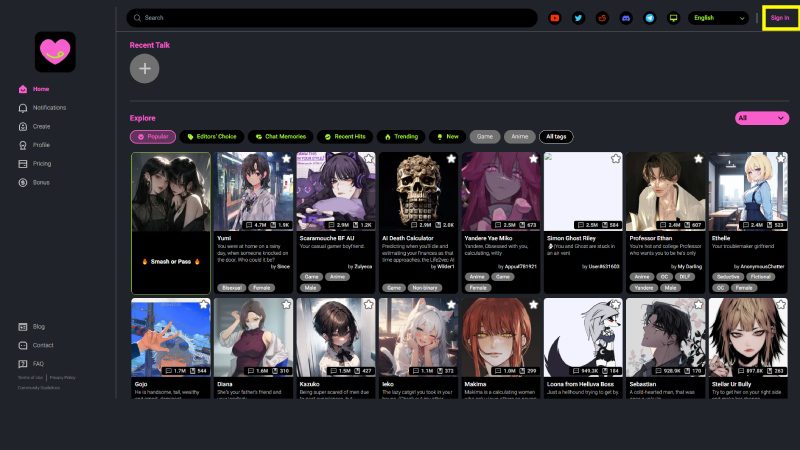Open the Kazuko character thumbnail
This screenshot has width=800, height=450.
pyautogui.click(x=336, y=337)
